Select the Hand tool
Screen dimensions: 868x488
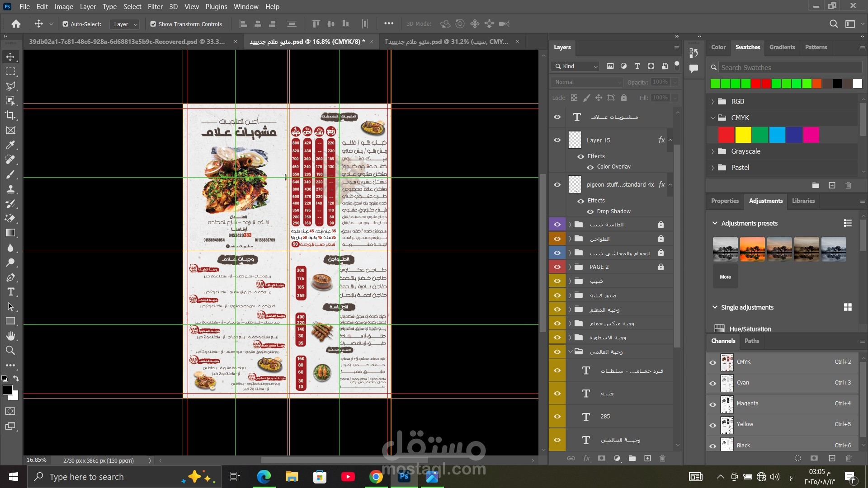click(x=10, y=336)
